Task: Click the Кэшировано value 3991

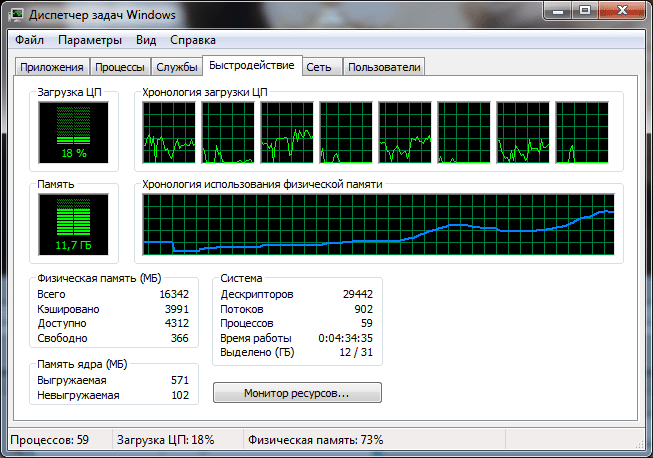Action: (177, 309)
